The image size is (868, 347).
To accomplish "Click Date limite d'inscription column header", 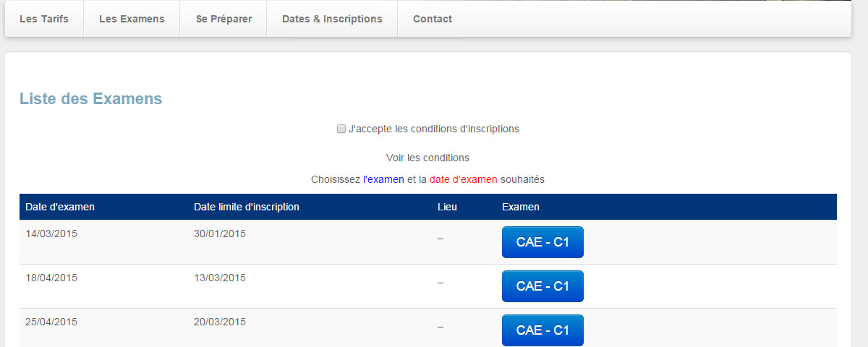I will coord(247,207).
